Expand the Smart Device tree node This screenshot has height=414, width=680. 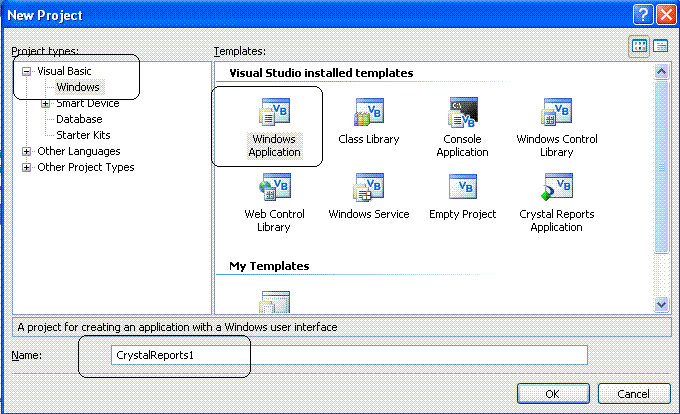coord(45,104)
